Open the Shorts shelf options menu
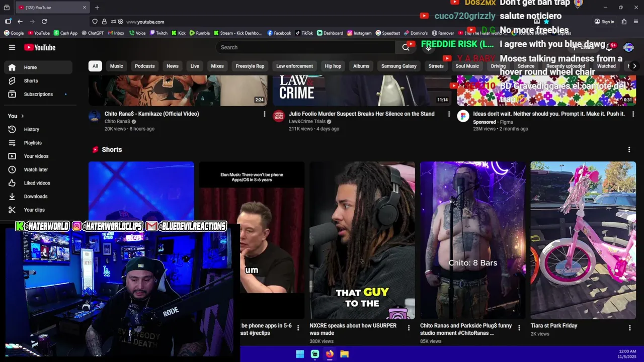644x362 pixels. click(629, 149)
